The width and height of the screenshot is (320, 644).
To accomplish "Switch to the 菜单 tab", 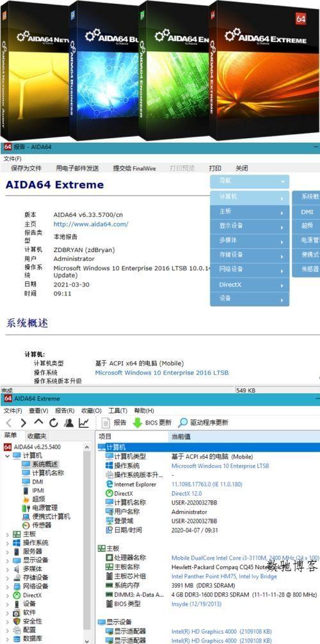I will [x=11, y=436].
